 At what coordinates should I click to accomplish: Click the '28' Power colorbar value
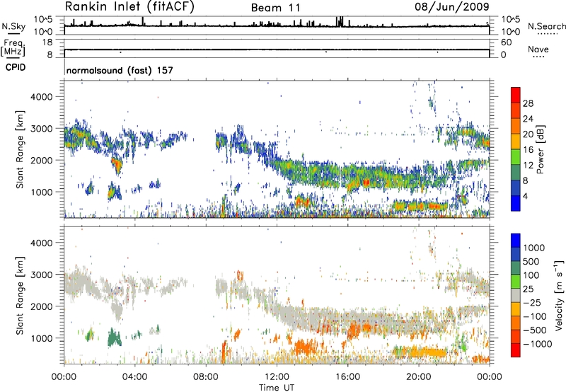(x=528, y=103)
